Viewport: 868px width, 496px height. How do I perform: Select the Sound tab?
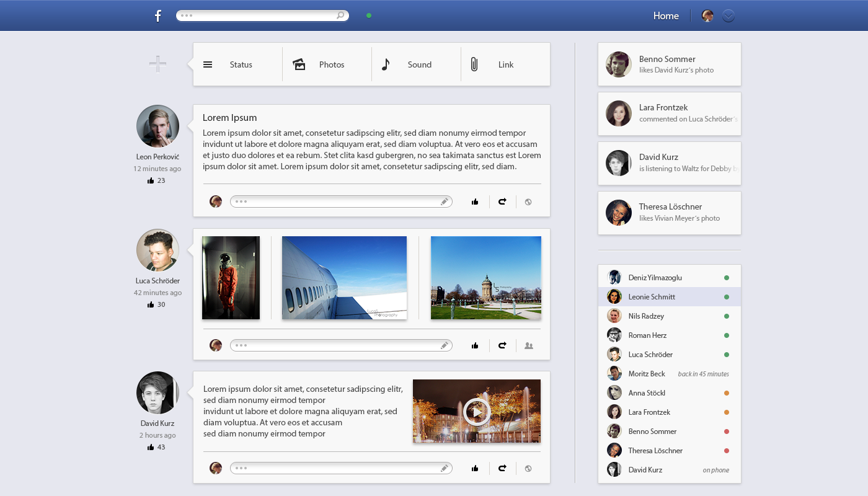coord(416,64)
